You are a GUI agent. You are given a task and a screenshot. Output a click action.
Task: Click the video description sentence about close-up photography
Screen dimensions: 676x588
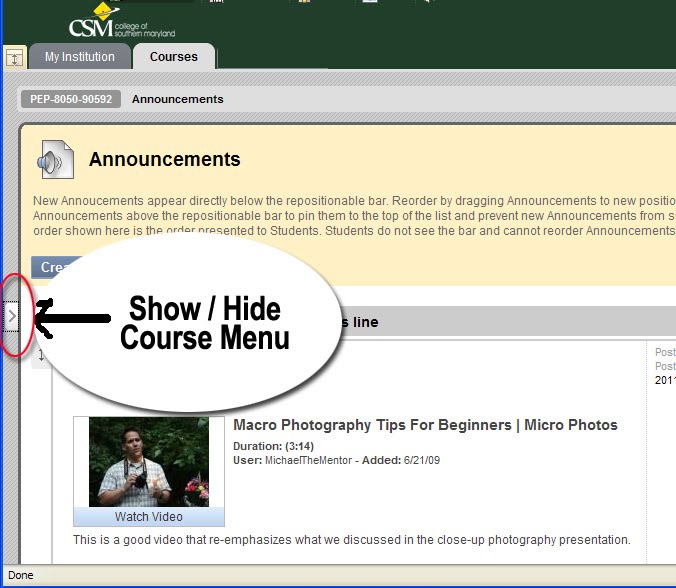pyautogui.click(x=352, y=540)
